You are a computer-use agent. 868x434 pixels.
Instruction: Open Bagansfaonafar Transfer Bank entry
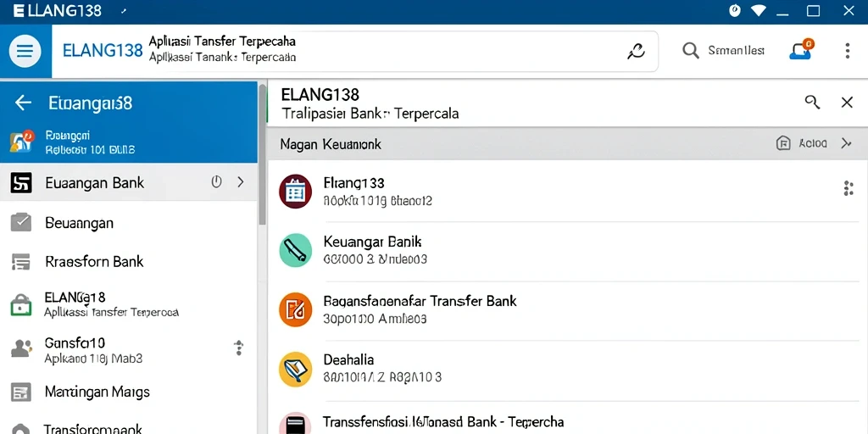[x=568, y=309]
